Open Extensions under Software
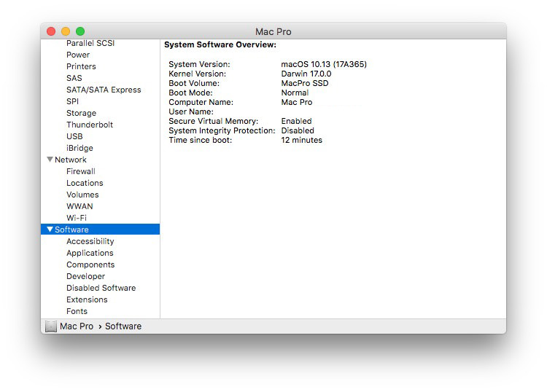Viewport: 547px width, 392px height. (87, 299)
